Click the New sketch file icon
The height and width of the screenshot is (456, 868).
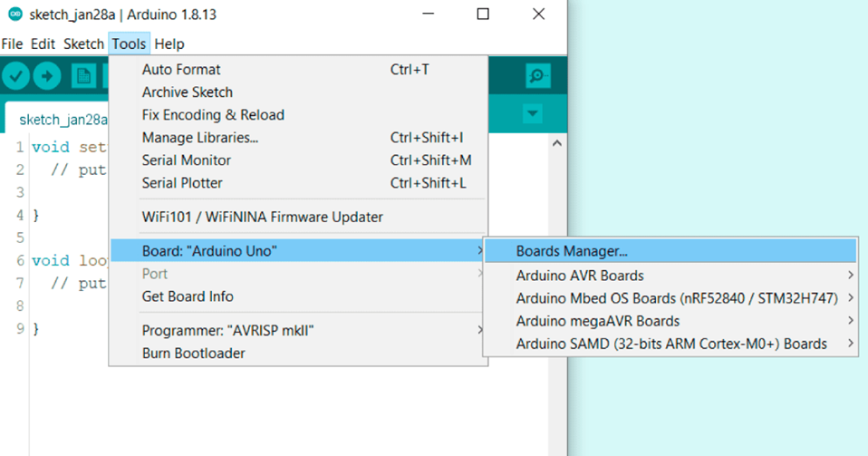83,77
